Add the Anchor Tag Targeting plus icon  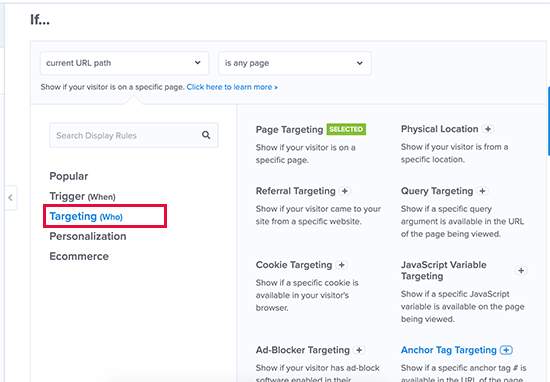pos(506,350)
